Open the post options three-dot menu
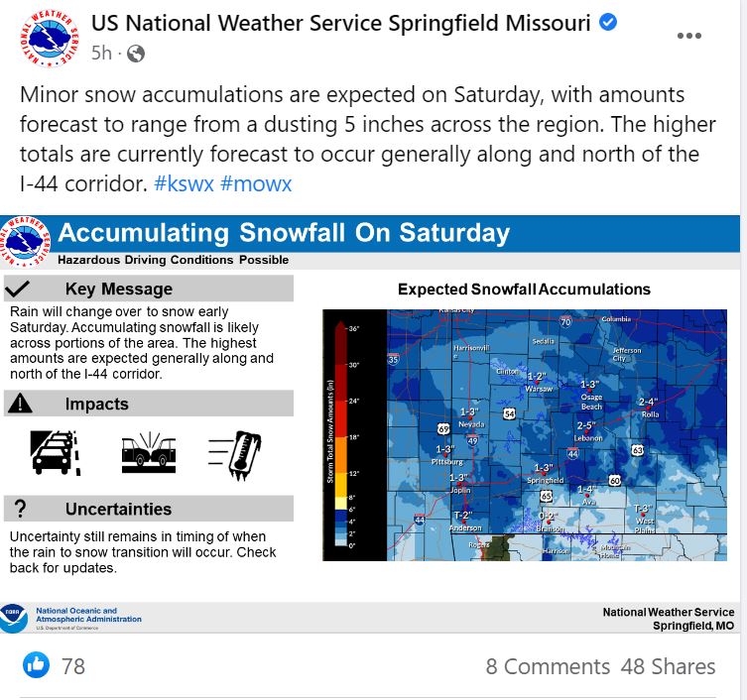747x700 pixels. click(688, 36)
